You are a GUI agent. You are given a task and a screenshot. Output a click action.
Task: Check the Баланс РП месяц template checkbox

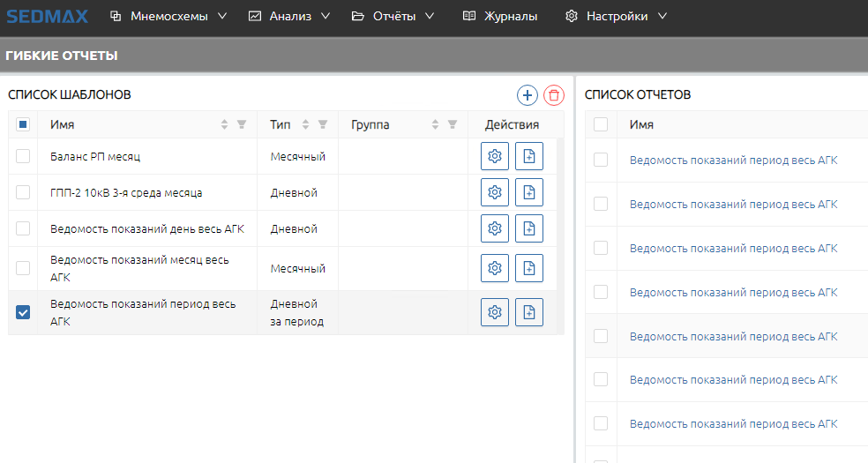pos(23,156)
